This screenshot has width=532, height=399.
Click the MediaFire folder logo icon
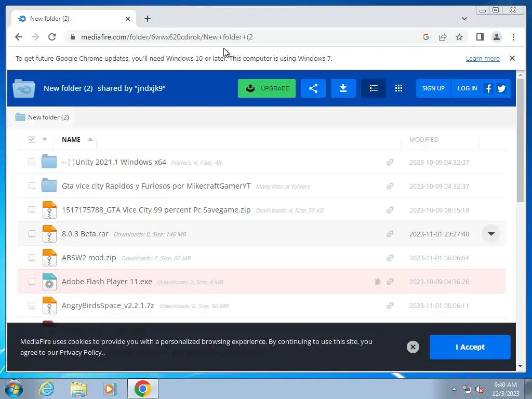pyautogui.click(x=24, y=88)
